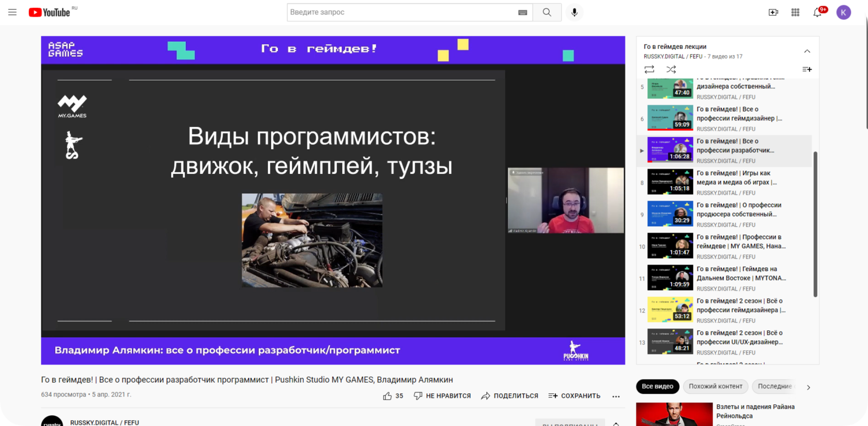Click the НЕ НРАВИТСЯ dislike button
Screen dimensions: 868x426
tap(442, 396)
